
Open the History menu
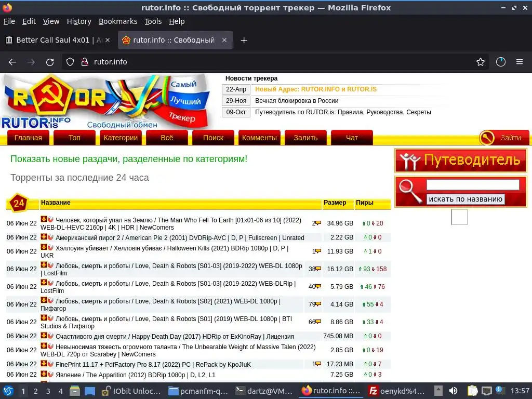(79, 21)
